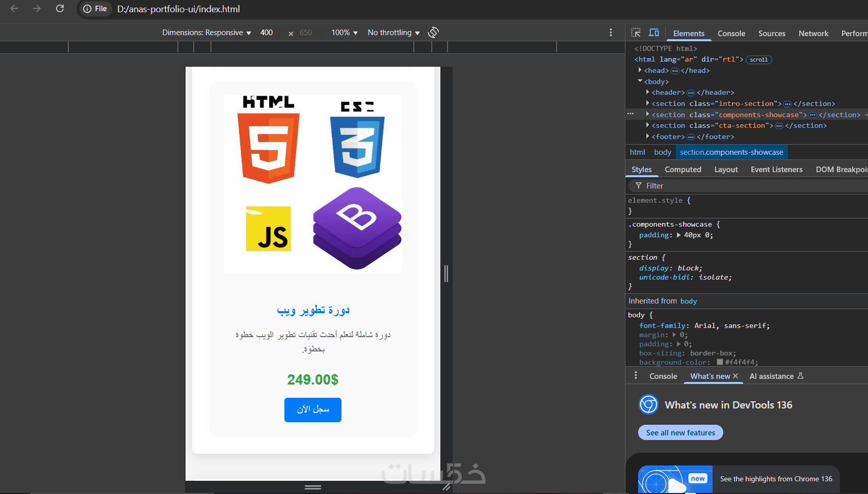This screenshot has width=868, height=494.
Task: Expand the body margin shorthand triangle
Action: click(x=674, y=335)
